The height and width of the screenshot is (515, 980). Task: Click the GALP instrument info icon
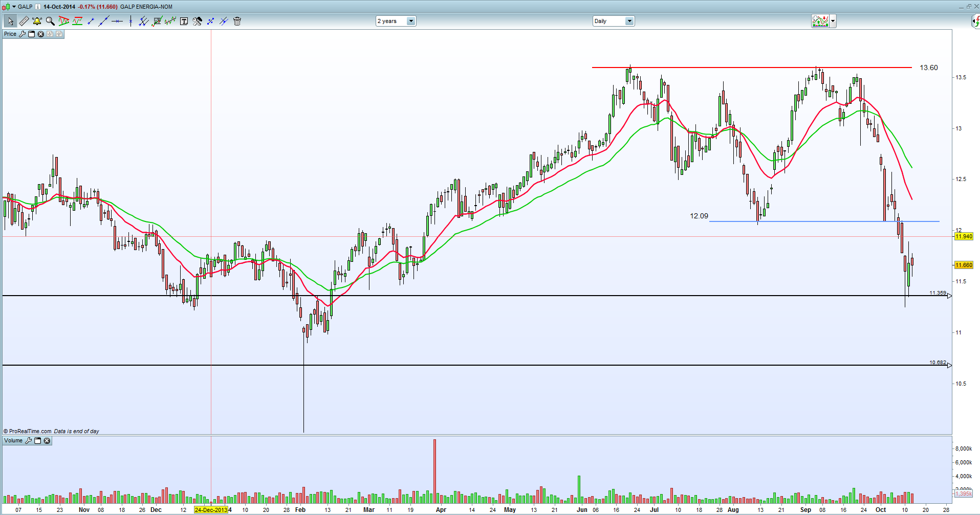coord(38,7)
